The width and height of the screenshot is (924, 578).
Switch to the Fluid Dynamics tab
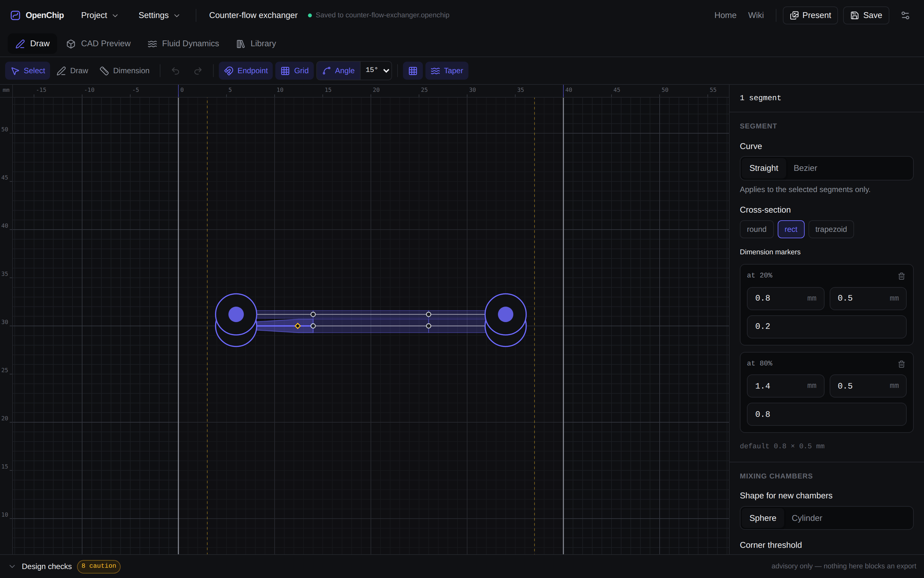click(183, 44)
